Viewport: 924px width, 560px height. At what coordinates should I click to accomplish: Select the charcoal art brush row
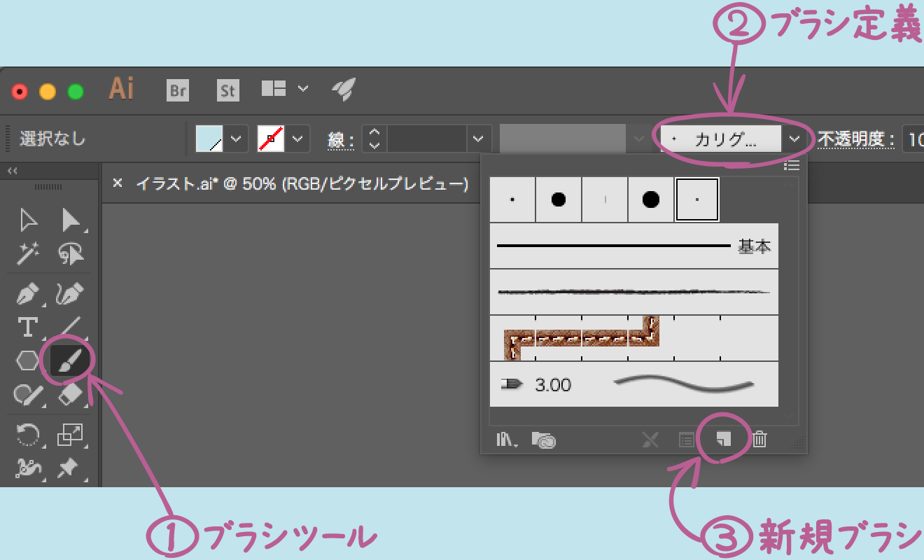[634, 292]
